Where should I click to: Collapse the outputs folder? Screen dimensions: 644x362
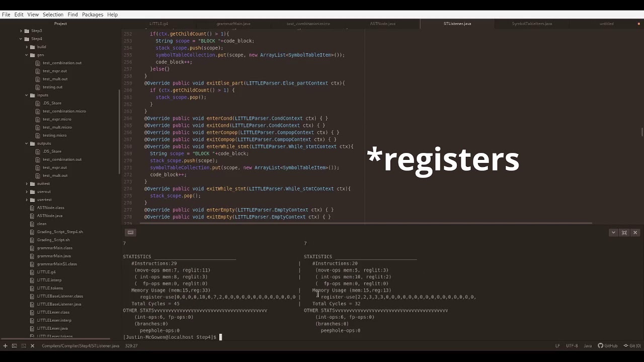point(27,143)
